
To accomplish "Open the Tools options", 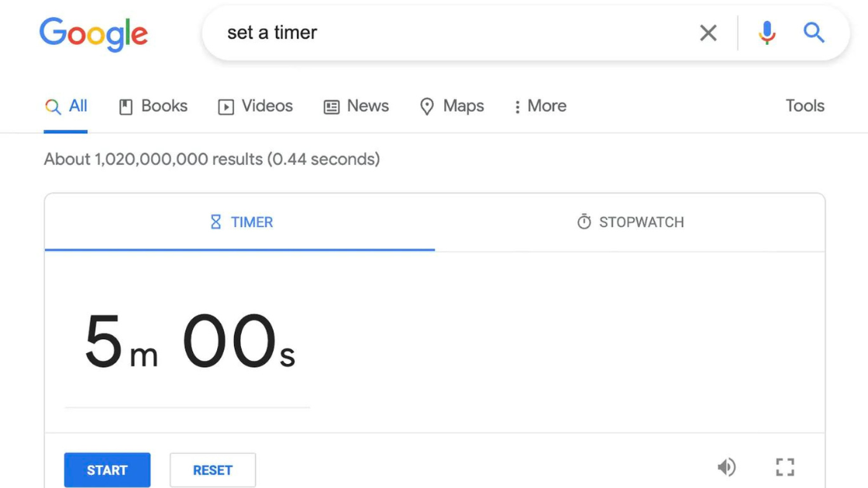I will click(x=805, y=105).
